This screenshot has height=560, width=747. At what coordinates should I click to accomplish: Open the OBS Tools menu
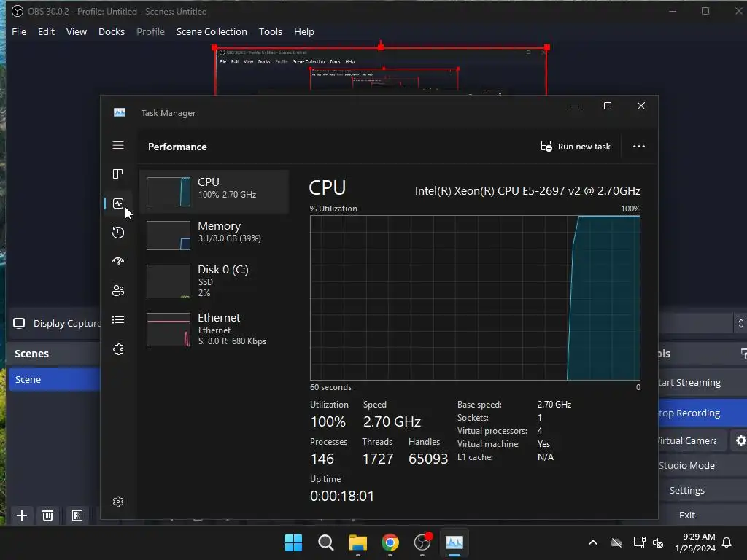tap(270, 31)
